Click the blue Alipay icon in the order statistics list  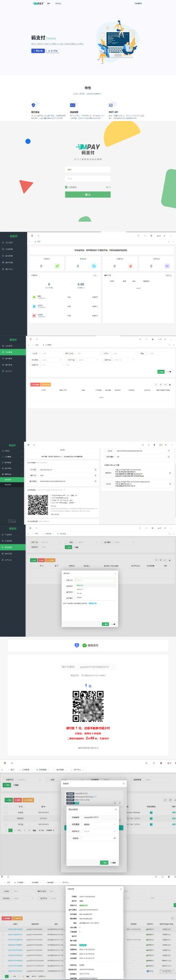click(x=34, y=306)
